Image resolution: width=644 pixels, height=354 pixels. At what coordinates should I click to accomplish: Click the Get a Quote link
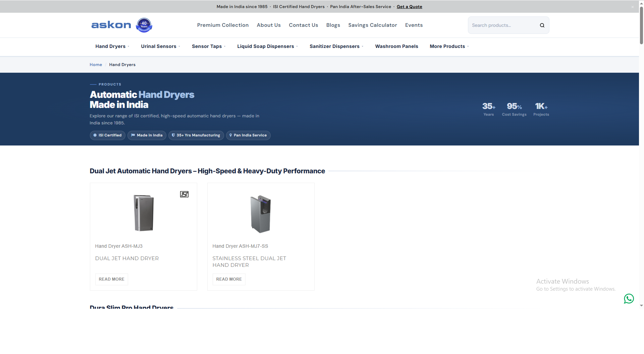coord(409,7)
